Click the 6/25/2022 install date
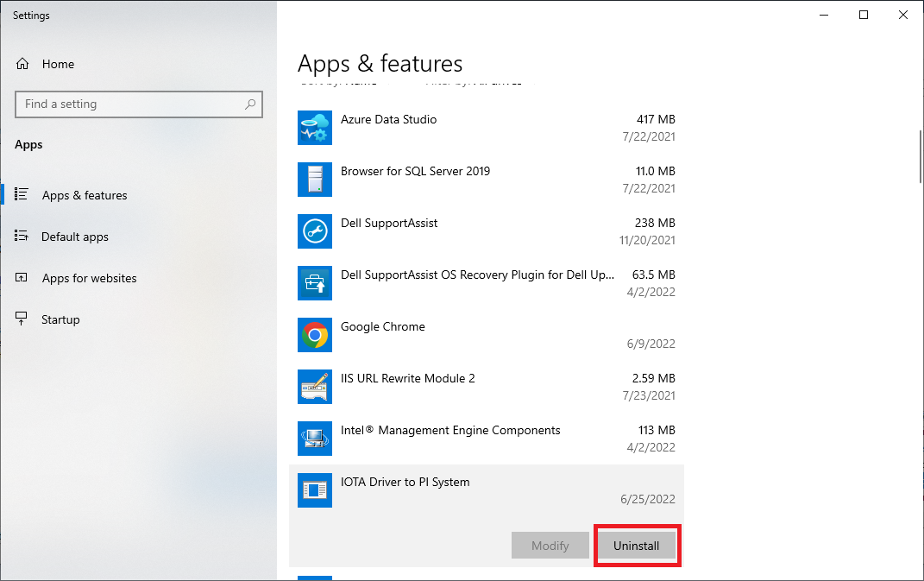Image resolution: width=924 pixels, height=581 pixels. (x=648, y=499)
